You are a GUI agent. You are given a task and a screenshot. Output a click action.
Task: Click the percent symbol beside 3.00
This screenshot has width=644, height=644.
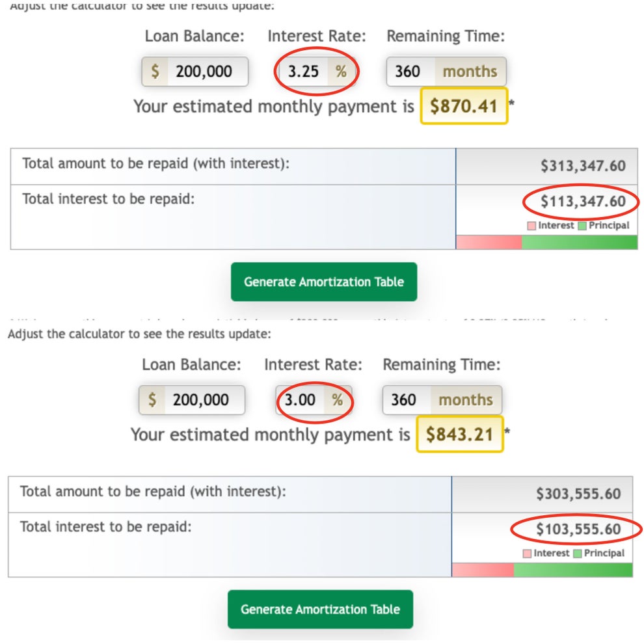(337, 399)
